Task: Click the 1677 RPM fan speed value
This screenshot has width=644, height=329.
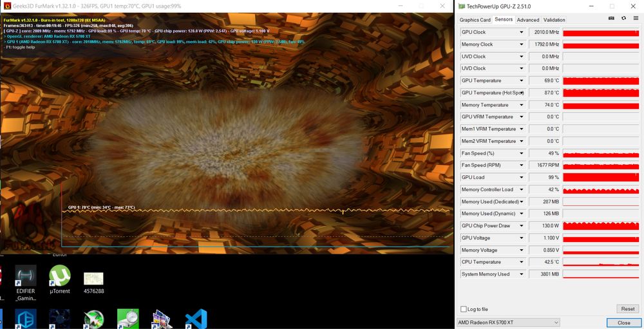Action: 544,165
